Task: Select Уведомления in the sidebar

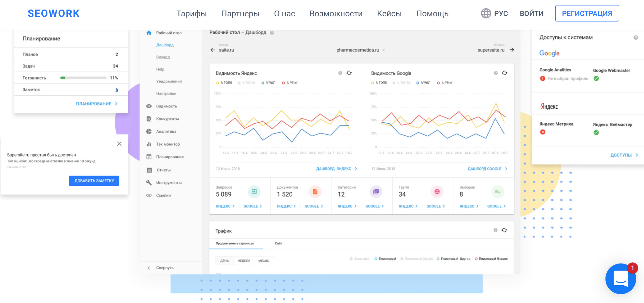Action: (169, 81)
